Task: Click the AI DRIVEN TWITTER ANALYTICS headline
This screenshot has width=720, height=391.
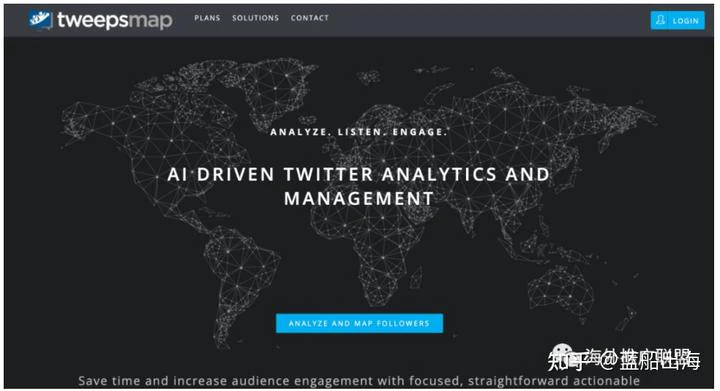Action: coord(359,174)
